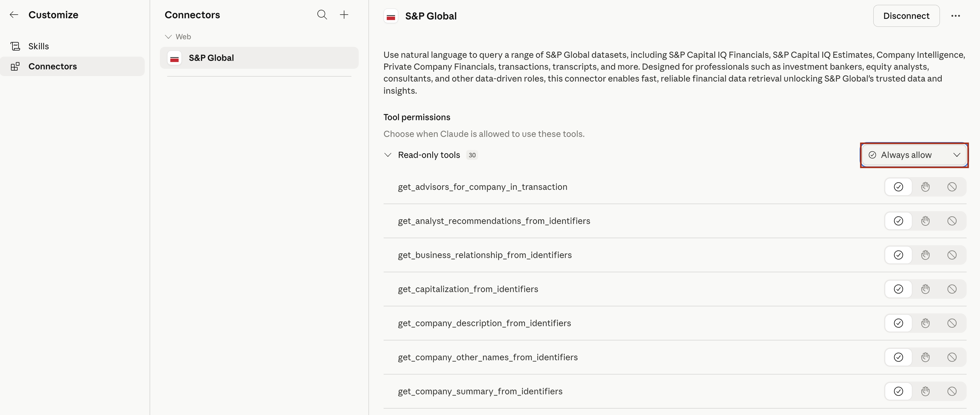Block the get_advisors_for_company_in_transaction tool
Image resolution: width=980 pixels, height=415 pixels.
[x=952, y=187]
